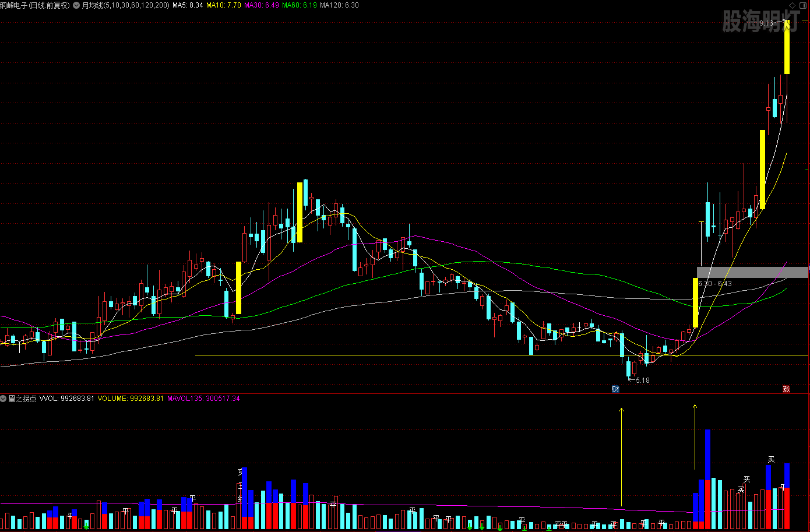Click the 9.13 high price label
Viewport: 810px width, 532px height.
pyautogui.click(x=766, y=23)
